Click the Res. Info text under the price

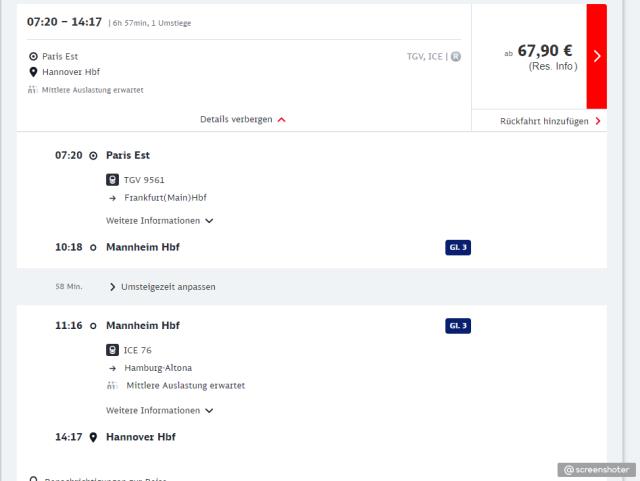click(552, 67)
